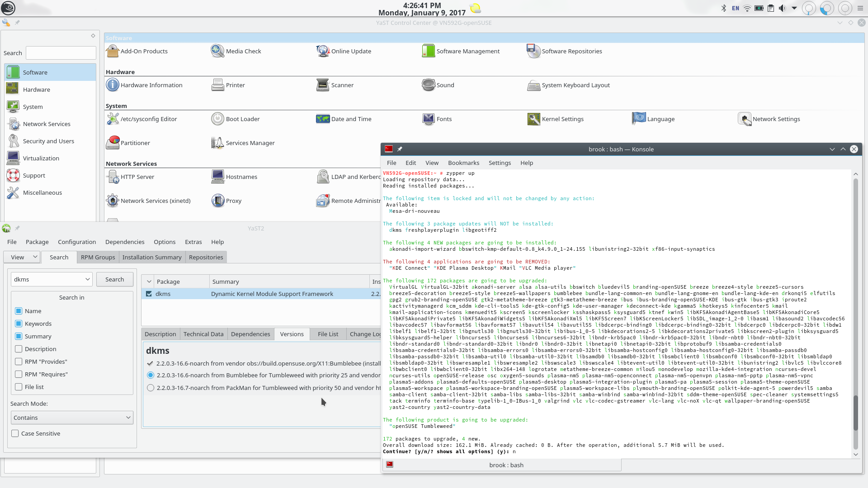Toggle dkms package status checkbox
The image size is (868, 488).
(149, 294)
